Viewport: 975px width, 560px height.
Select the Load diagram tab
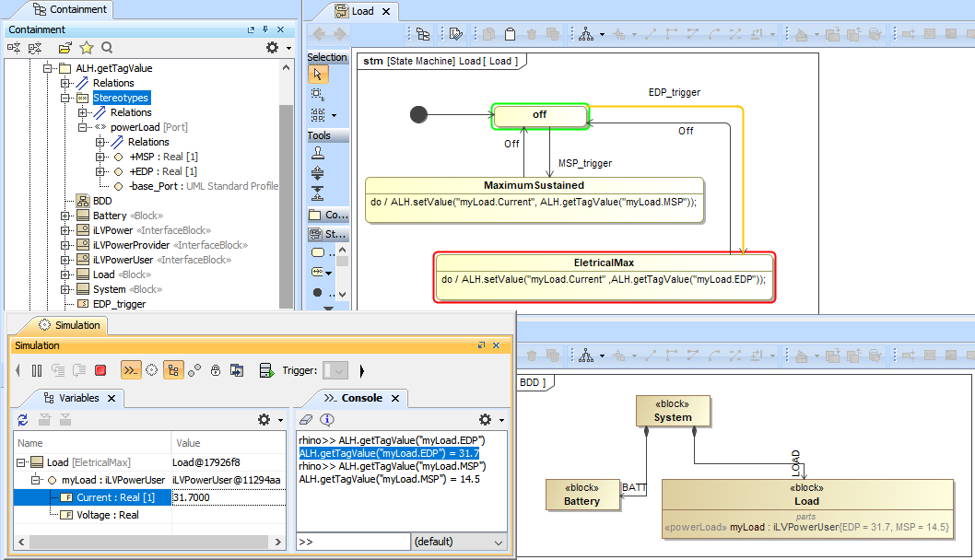tap(362, 11)
